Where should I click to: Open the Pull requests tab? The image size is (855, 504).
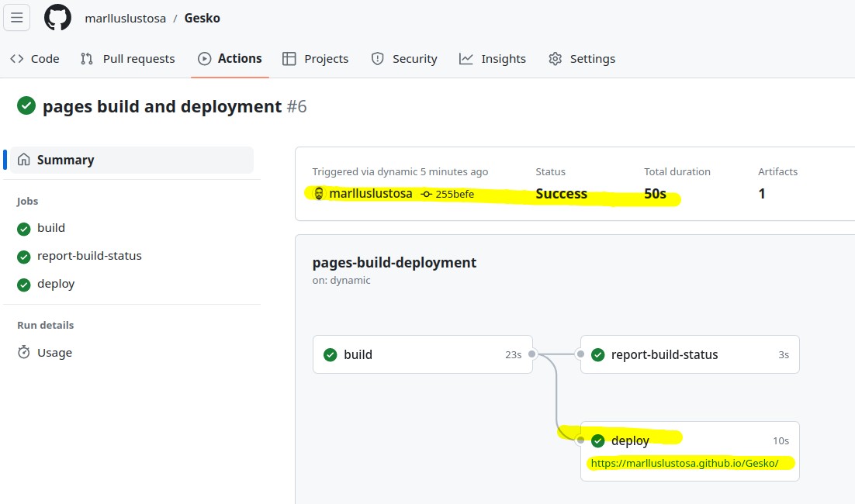[128, 59]
